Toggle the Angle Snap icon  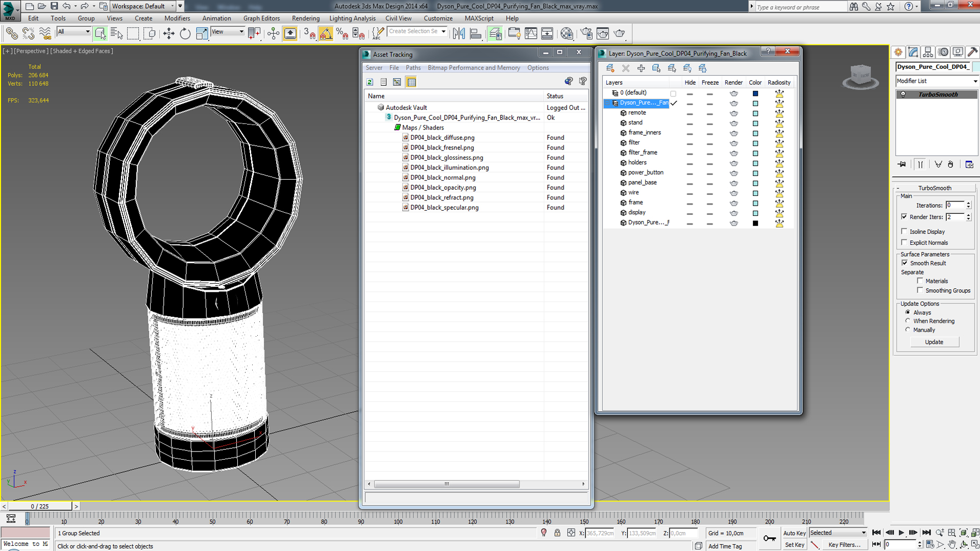point(326,34)
